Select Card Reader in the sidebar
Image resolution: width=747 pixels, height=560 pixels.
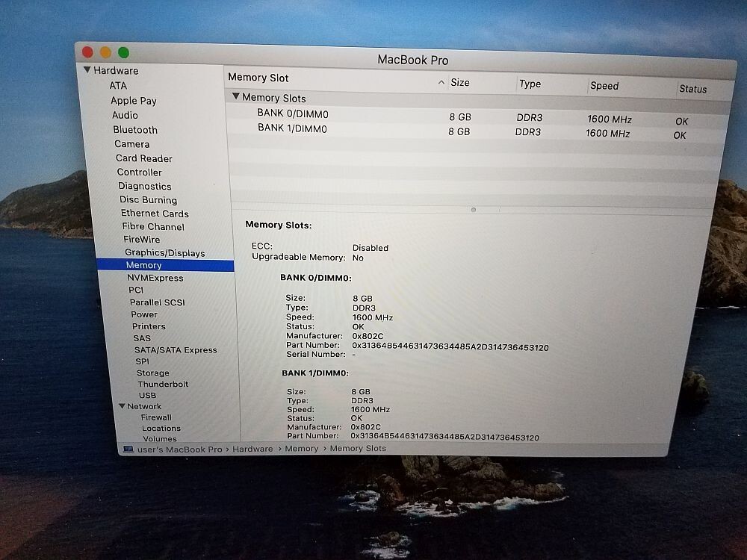[x=144, y=158]
